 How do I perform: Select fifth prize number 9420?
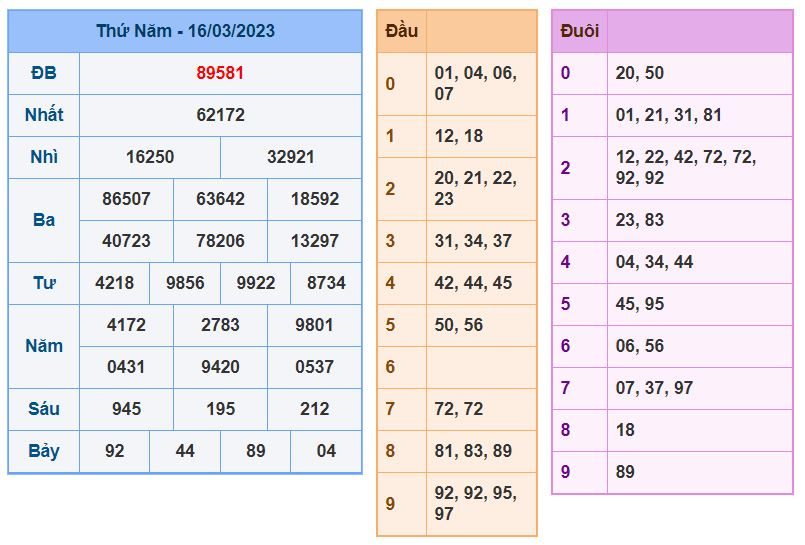point(220,367)
